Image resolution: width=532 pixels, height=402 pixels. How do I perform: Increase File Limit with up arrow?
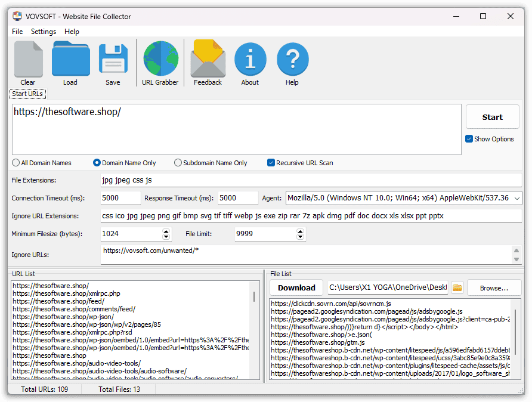point(300,231)
